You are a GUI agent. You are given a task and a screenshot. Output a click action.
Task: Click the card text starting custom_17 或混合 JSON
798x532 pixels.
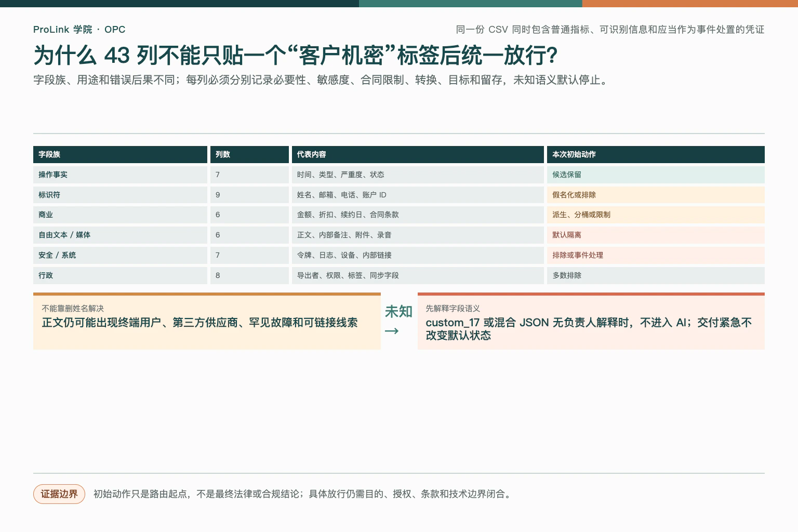589,329
